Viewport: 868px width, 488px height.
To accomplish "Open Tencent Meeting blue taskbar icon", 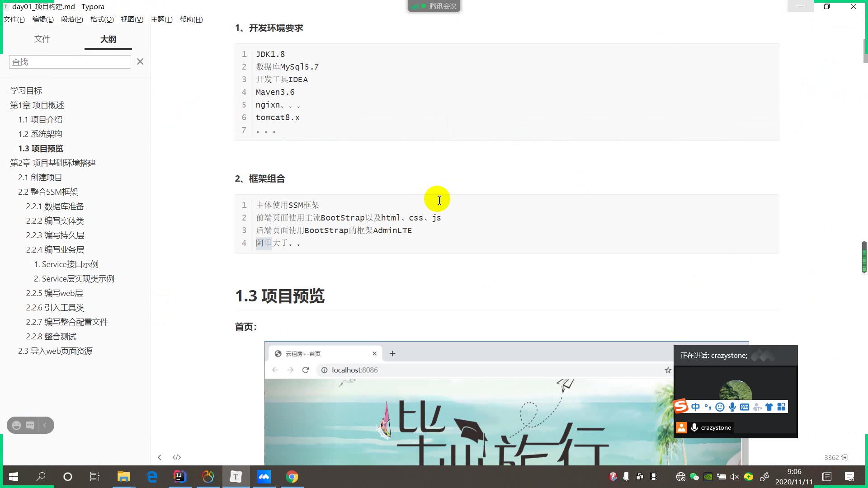I will tap(264, 477).
